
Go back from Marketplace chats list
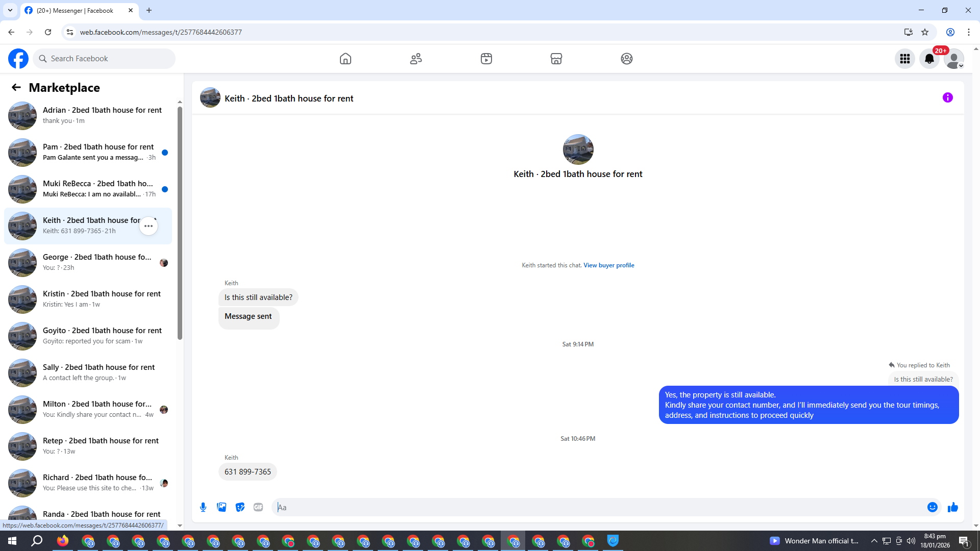[16, 88]
